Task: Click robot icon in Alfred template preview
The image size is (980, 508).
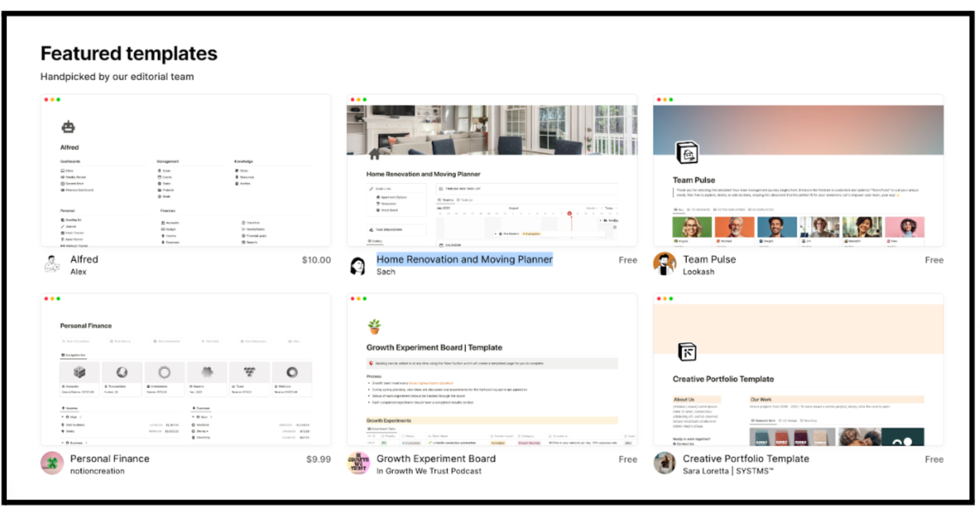Action: (x=68, y=126)
